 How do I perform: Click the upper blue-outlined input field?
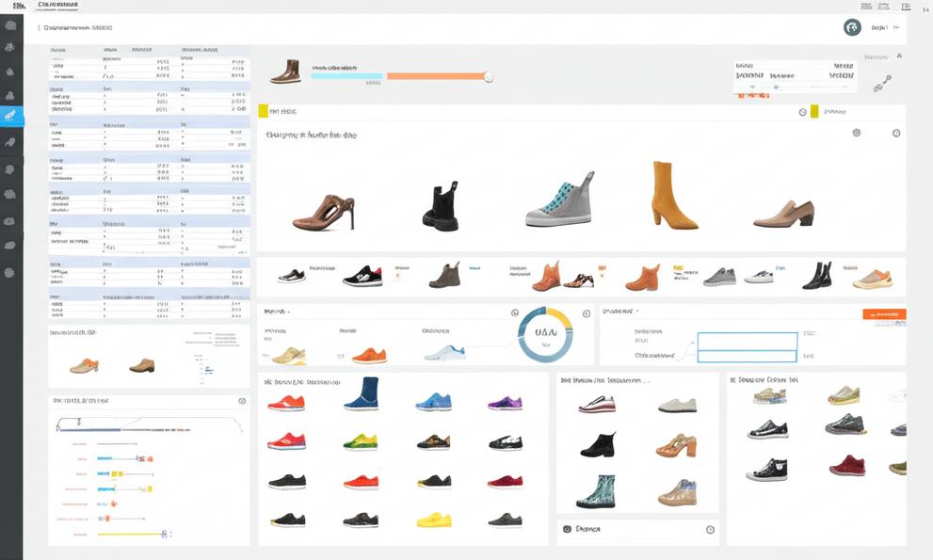747,340
